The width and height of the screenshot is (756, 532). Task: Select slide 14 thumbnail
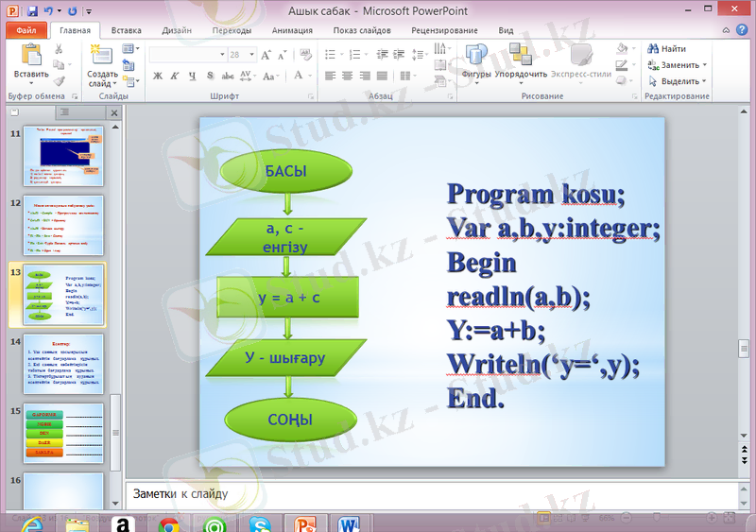click(x=64, y=362)
